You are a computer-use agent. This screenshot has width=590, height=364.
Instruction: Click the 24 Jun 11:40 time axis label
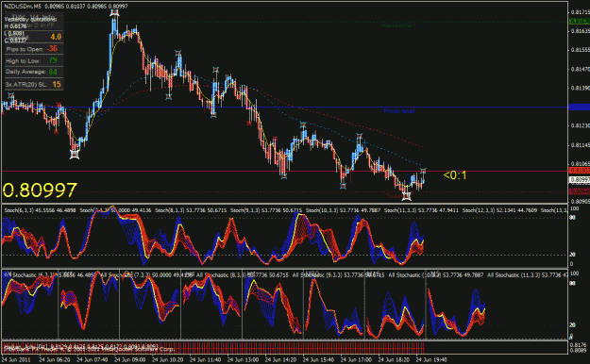coord(205,359)
